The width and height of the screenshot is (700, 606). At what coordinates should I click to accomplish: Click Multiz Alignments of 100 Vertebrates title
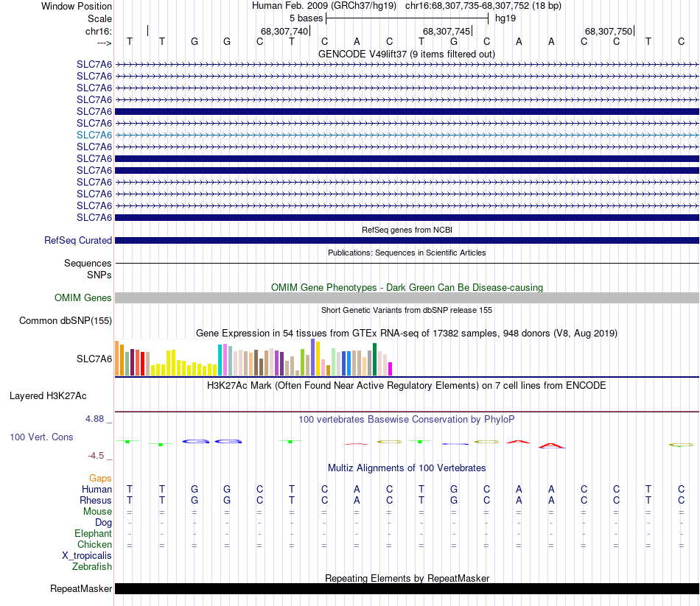[x=406, y=468]
